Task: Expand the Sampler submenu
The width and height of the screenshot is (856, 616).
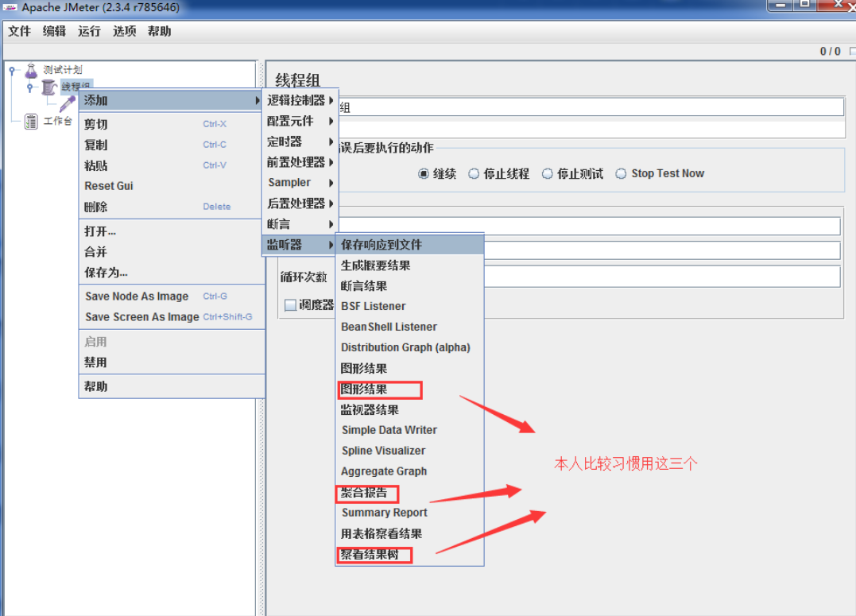Action: [x=300, y=183]
